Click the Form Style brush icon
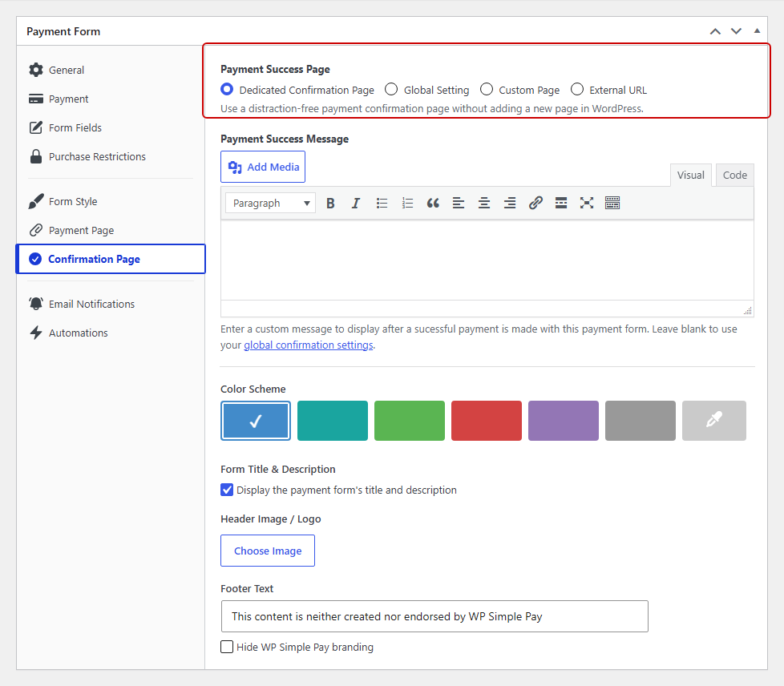Viewport: 784px width, 686px height. point(36,201)
